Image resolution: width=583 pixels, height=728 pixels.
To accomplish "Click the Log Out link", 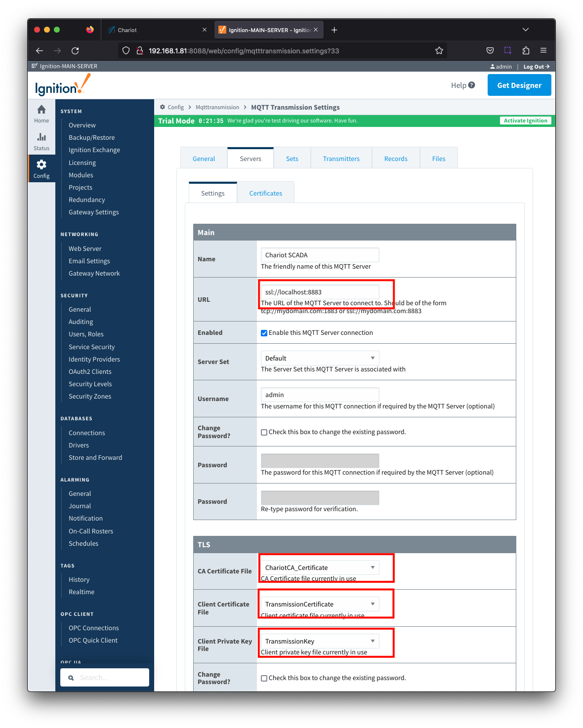I will pyautogui.click(x=537, y=67).
